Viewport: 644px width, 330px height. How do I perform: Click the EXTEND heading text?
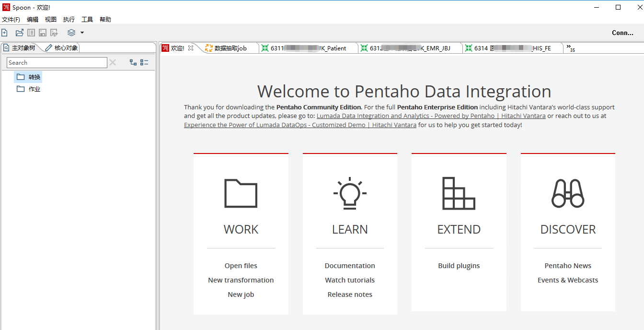(459, 229)
